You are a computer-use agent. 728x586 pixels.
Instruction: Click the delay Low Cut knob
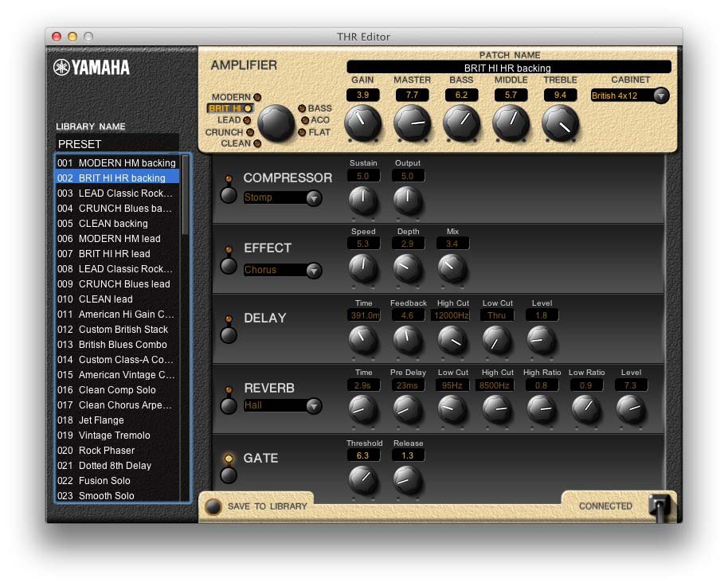pos(497,339)
